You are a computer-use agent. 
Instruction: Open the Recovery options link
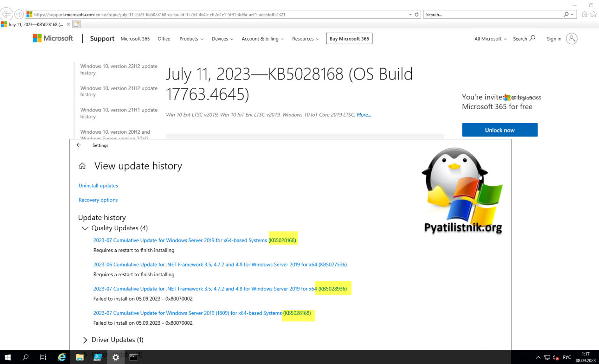point(98,200)
